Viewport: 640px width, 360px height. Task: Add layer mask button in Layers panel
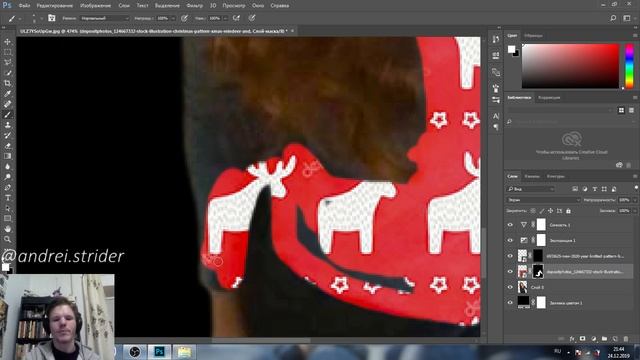point(582,339)
